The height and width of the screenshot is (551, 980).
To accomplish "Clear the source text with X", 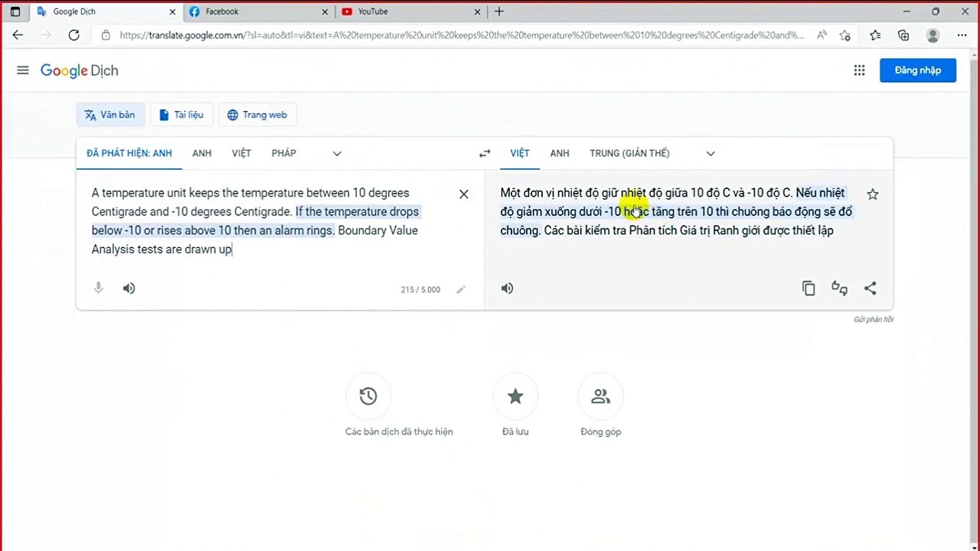I will [x=463, y=194].
